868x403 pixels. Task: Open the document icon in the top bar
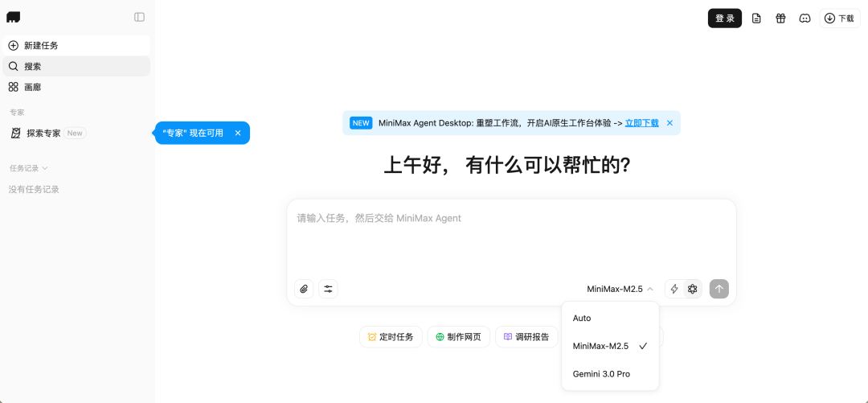tap(756, 19)
